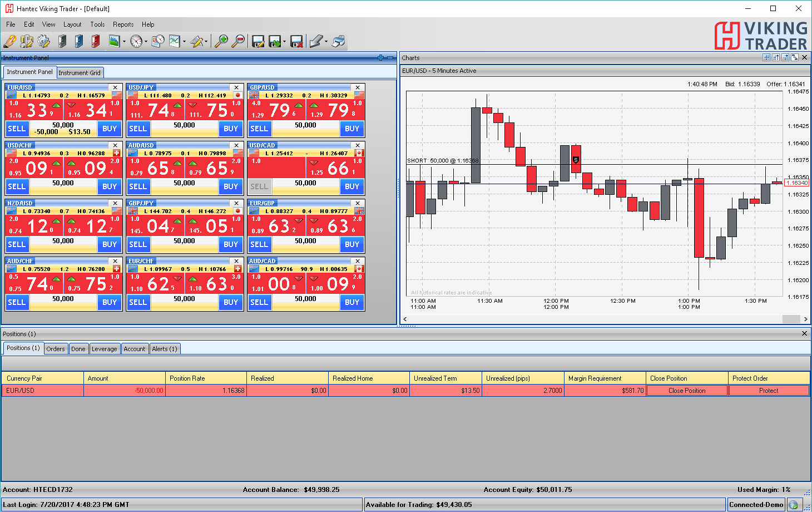This screenshot has height=512, width=812.
Task: Switch to the Done tab
Action: tap(78, 349)
